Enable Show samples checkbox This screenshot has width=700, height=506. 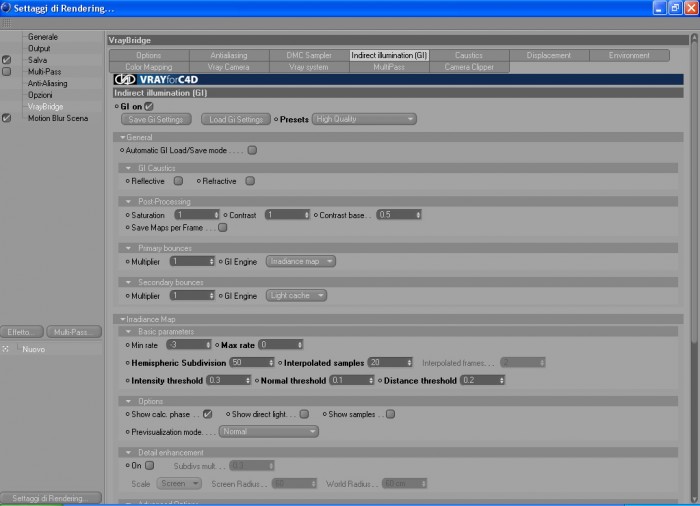click(391, 414)
